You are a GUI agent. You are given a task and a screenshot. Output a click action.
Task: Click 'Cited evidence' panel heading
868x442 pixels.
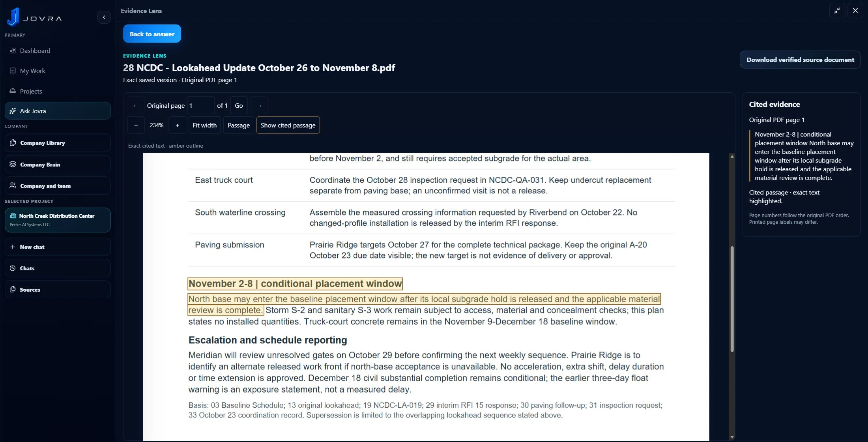[774, 104]
